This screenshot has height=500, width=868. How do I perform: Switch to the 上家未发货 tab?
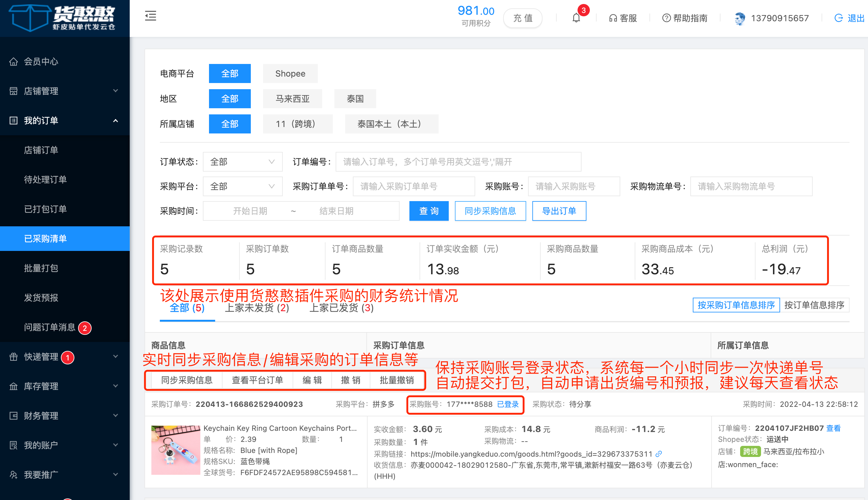[x=257, y=308]
